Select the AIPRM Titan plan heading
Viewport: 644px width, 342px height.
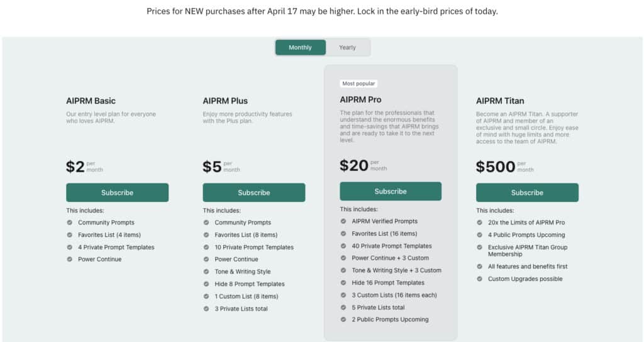[500, 101]
